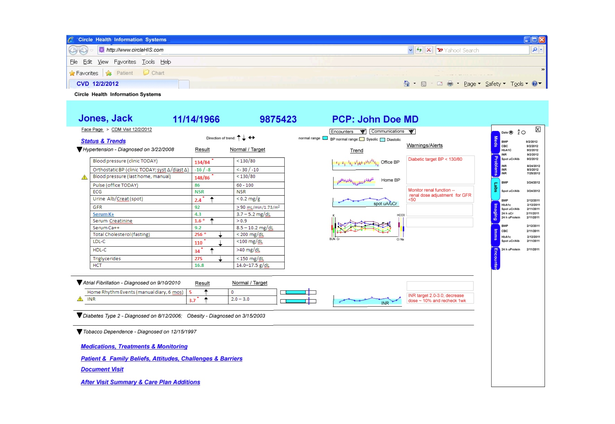Open the Communications dropdown
The width and height of the screenshot is (615, 424).
pos(392,131)
